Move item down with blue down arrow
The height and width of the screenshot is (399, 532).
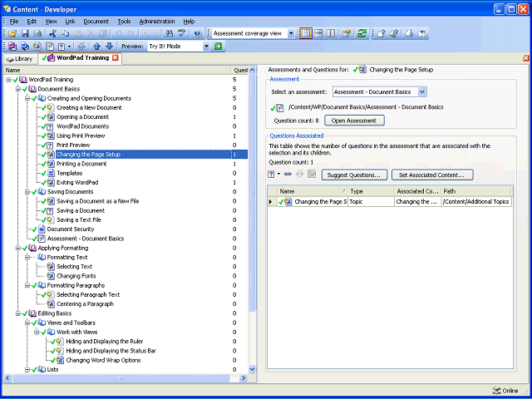pyautogui.click(x=109, y=47)
